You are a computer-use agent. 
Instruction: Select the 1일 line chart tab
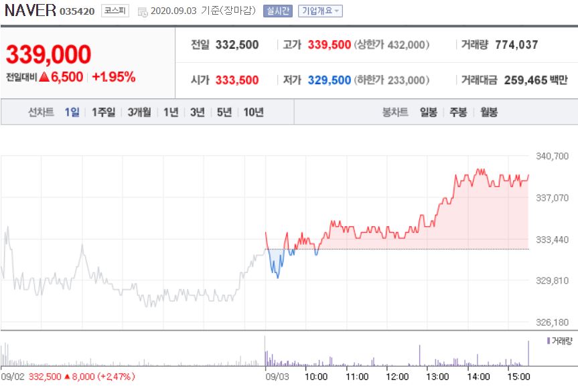pyautogui.click(x=72, y=112)
